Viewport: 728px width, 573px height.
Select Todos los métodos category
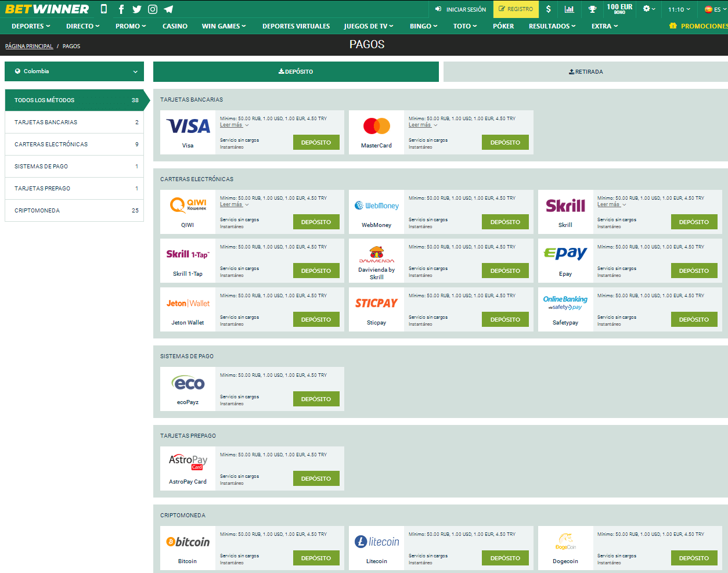click(x=74, y=100)
